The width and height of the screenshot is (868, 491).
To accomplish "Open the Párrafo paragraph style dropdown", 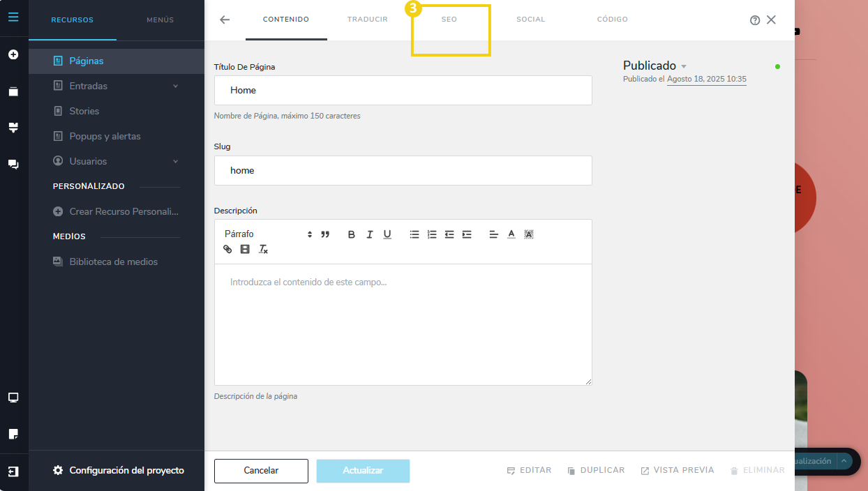I will pos(268,234).
